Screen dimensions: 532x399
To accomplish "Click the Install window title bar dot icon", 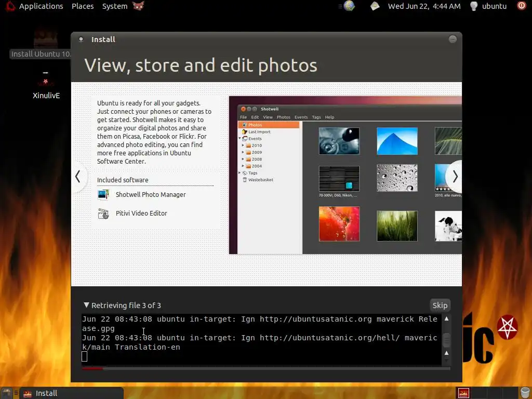I will [x=81, y=39].
